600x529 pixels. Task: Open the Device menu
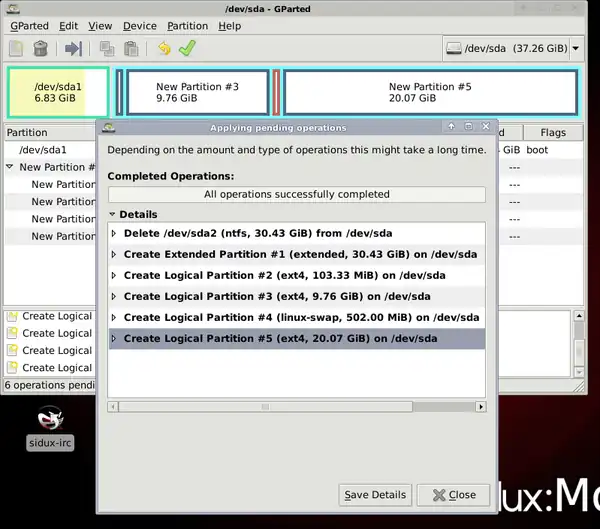(140, 26)
